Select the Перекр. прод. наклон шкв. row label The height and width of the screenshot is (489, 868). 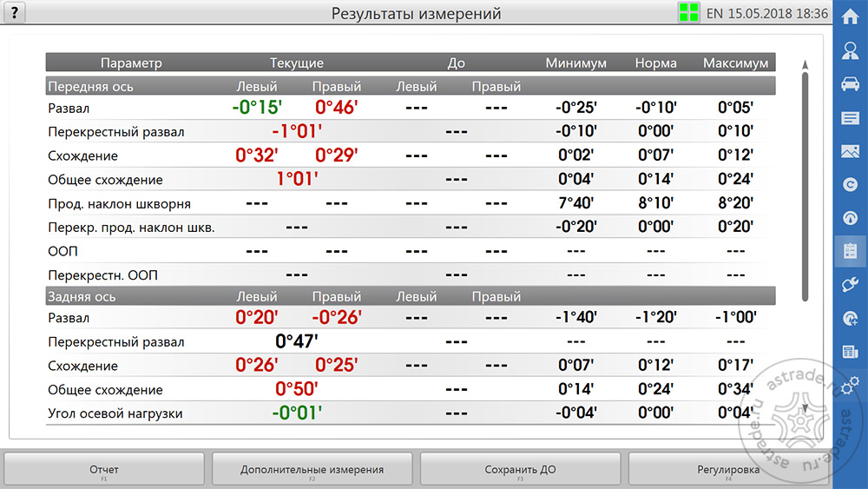[x=131, y=228]
